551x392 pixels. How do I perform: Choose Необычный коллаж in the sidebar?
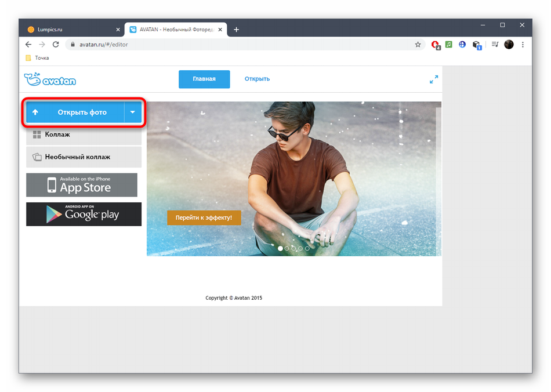pyautogui.click(x=84, y=157)
